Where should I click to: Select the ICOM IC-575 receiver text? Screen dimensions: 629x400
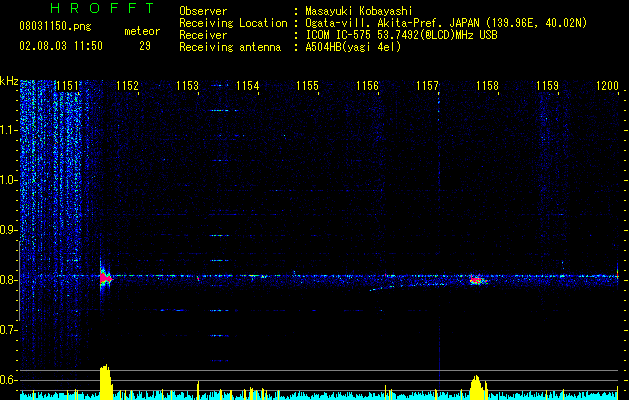[401, 35]
